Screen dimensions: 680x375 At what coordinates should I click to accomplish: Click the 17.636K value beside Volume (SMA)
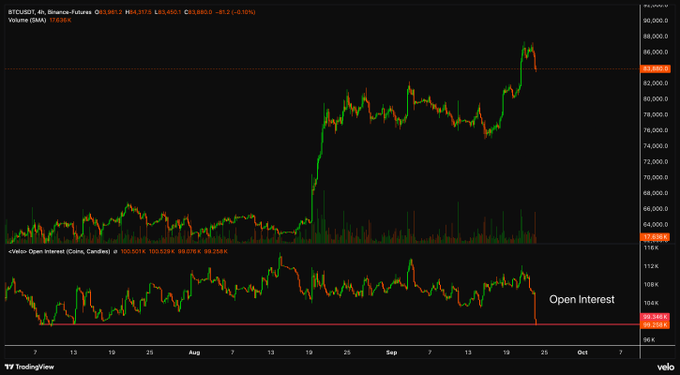point(60,20)
